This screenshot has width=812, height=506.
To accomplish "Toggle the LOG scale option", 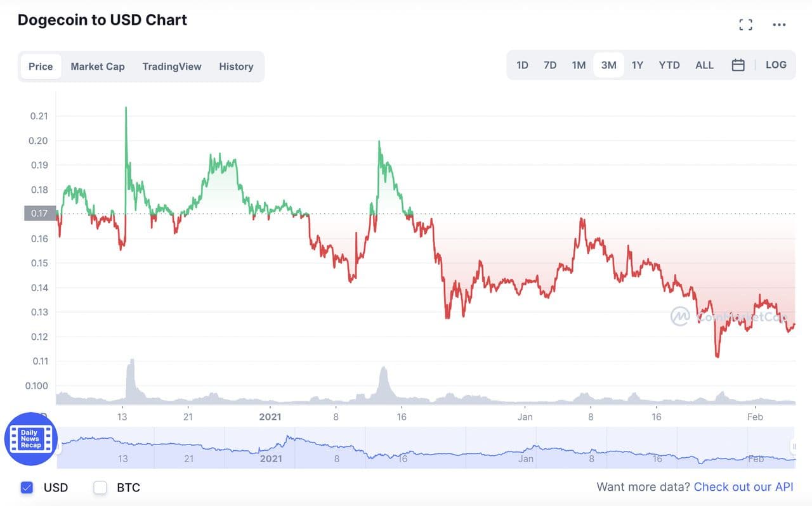I will [776, 65].
